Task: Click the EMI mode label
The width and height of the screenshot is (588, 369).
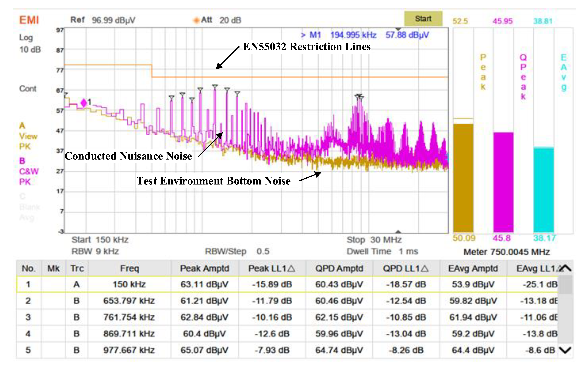Action: [29, 20]
